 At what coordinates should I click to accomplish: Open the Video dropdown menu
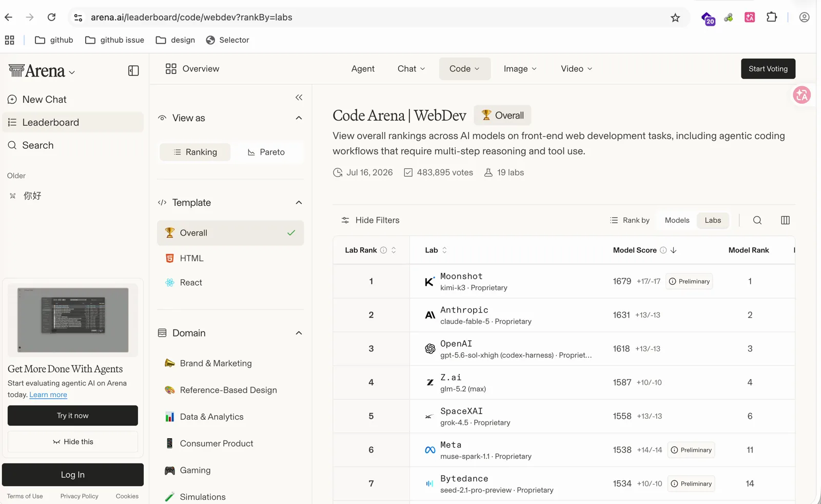click(576, 69)
